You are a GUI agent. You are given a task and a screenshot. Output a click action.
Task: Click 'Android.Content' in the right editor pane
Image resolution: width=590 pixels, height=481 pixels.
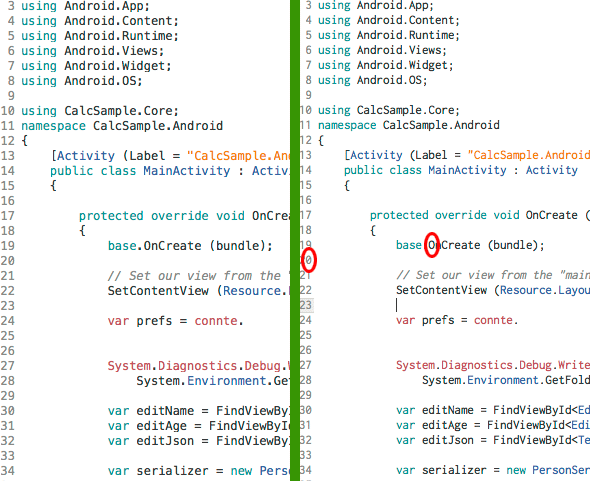pyautogui.click(x=405, y=20)
